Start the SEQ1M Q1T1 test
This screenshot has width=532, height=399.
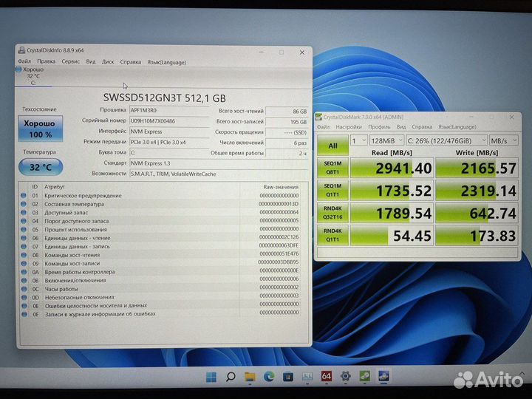point(332,191)
